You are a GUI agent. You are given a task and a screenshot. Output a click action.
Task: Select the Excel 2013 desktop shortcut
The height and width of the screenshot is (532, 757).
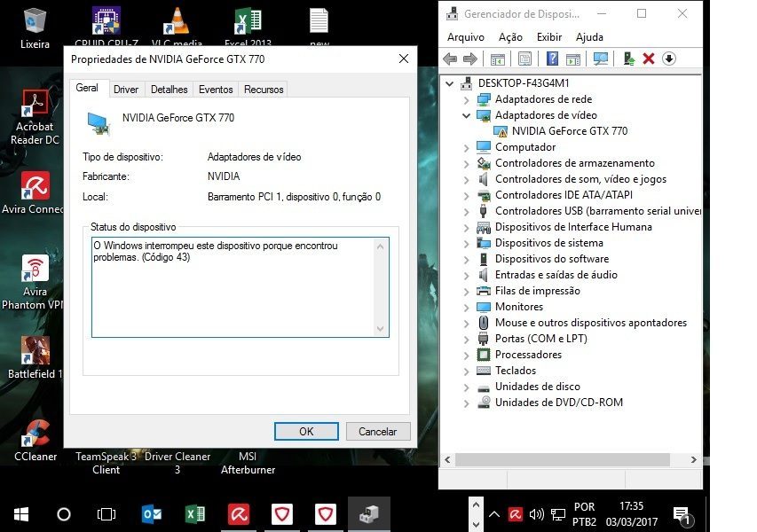(248, 27)
